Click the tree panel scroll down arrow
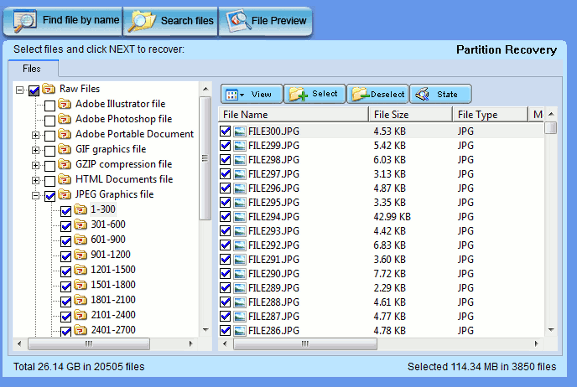 coord(205,330)
